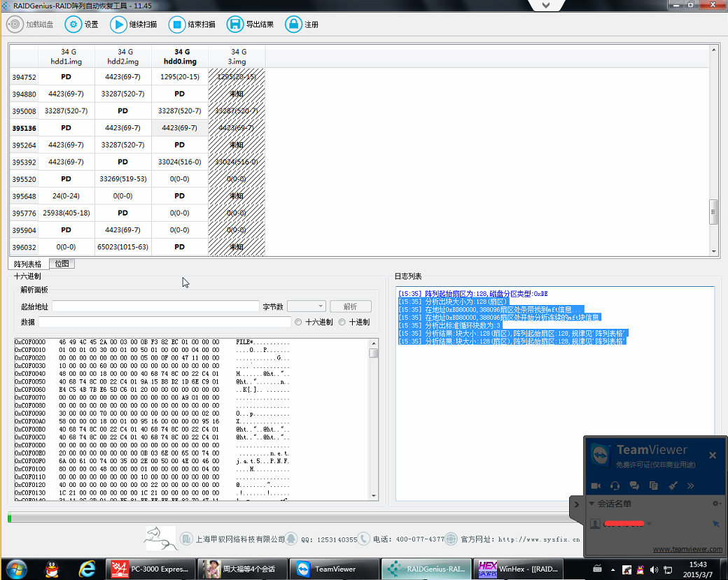728x580 pixels.
Task: Click 导出结果 export results save icon
Action: coord(235,24)
